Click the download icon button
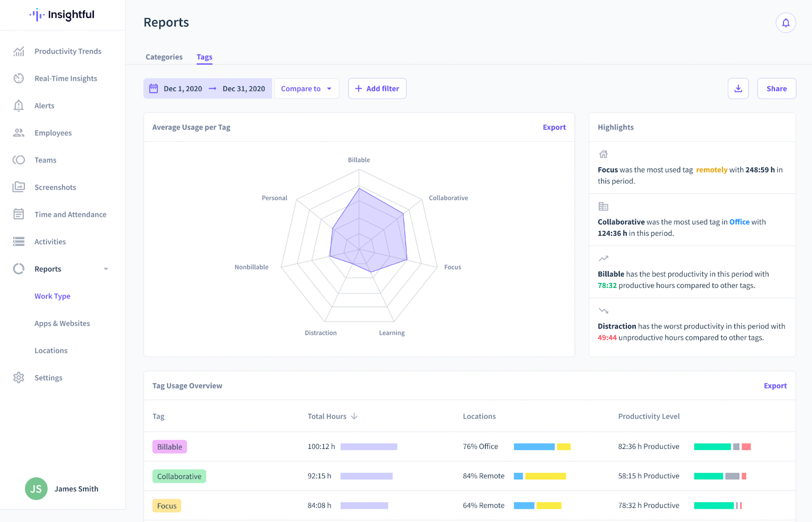This screenshot has height=522, width=812. [x=738, y=88]
